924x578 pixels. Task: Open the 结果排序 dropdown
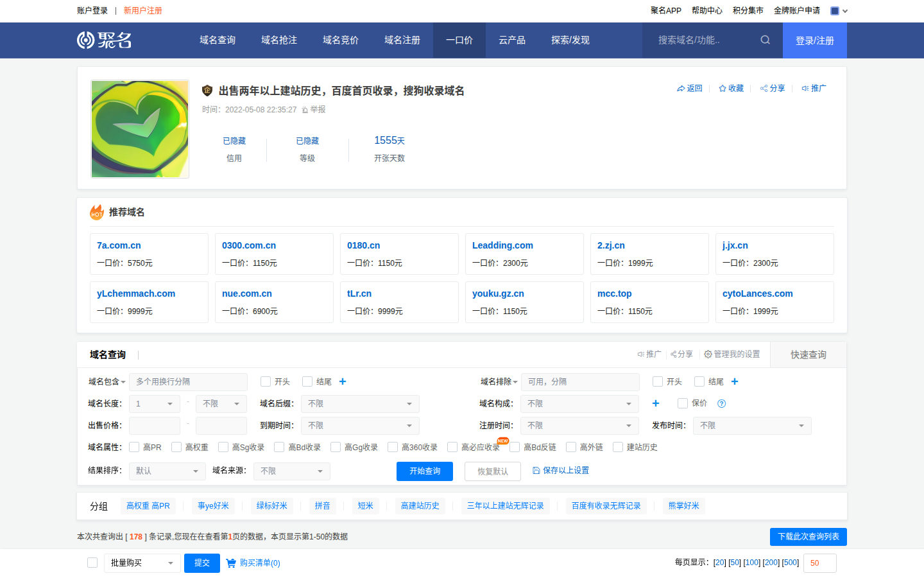(x=167, y=471)
